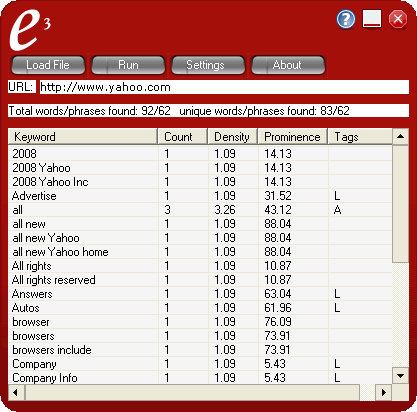Select the 'browser' keyword row
Image resolution: width=417 pixels, height=412 pixels.
(200, 322)
